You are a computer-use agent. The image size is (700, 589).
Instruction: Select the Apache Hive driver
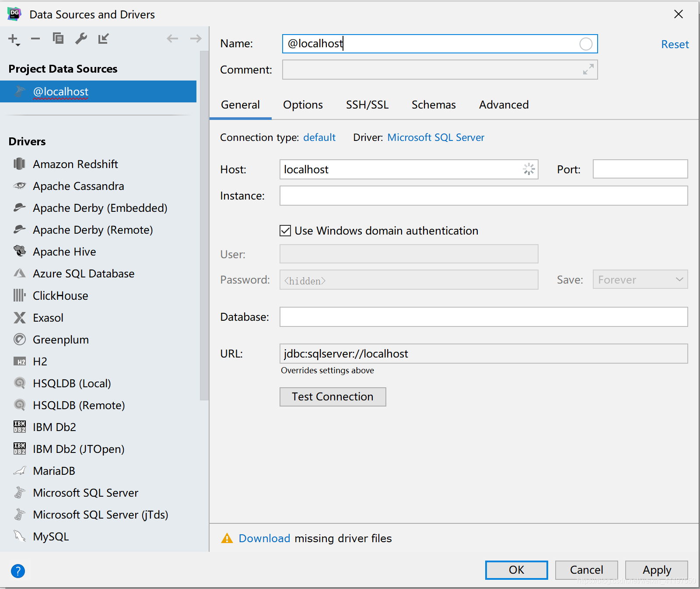pyautogui.click(x=64, y=251)
